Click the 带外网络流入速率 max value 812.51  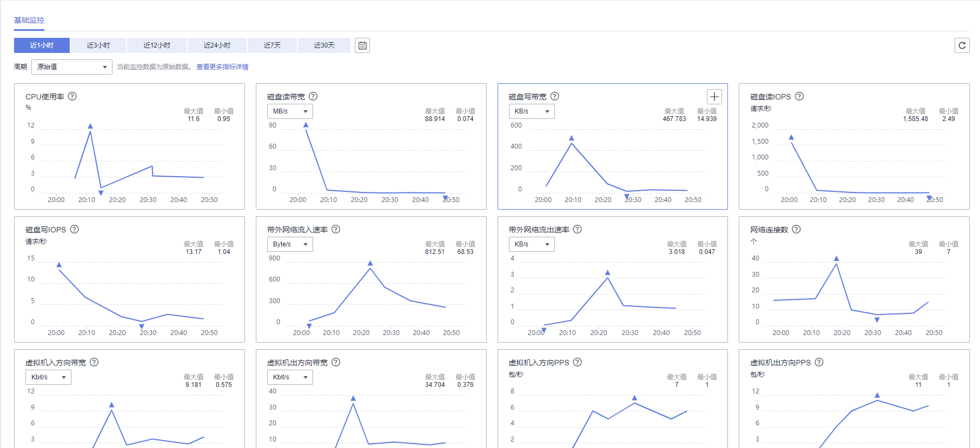[x=435, y=252]
